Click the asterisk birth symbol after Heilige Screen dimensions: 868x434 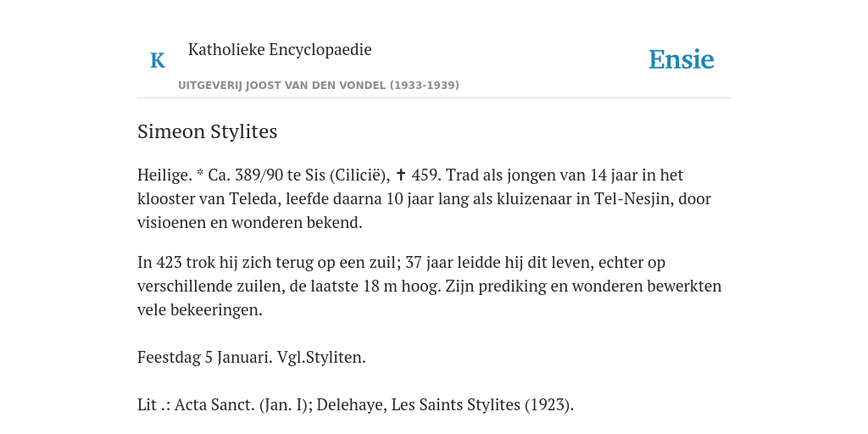click(200, 174)
